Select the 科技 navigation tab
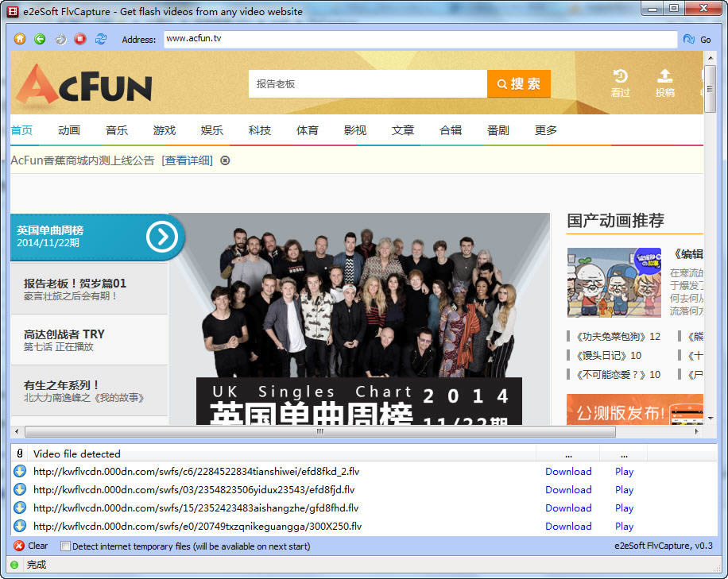 260,130
